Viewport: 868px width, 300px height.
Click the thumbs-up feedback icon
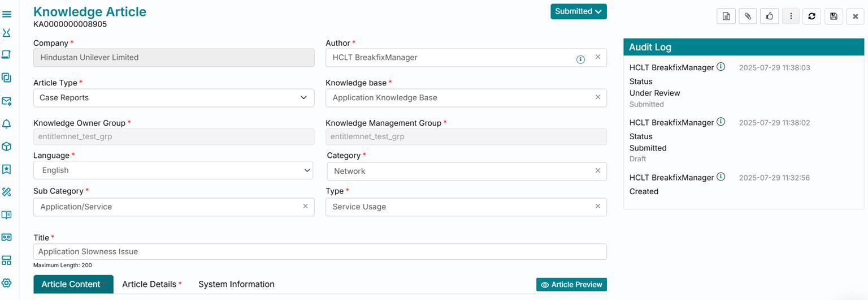pyautogui.click(x=769, y=16)
